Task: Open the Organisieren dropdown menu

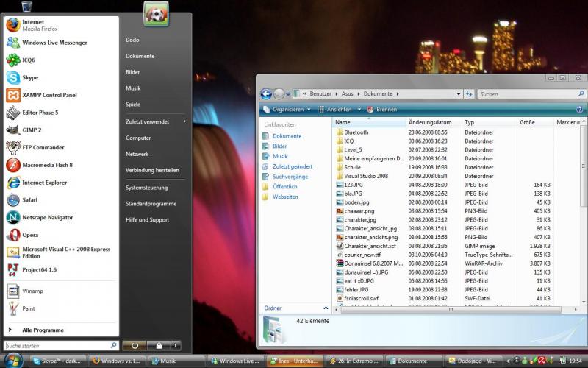Action: (x=288, y=109)
